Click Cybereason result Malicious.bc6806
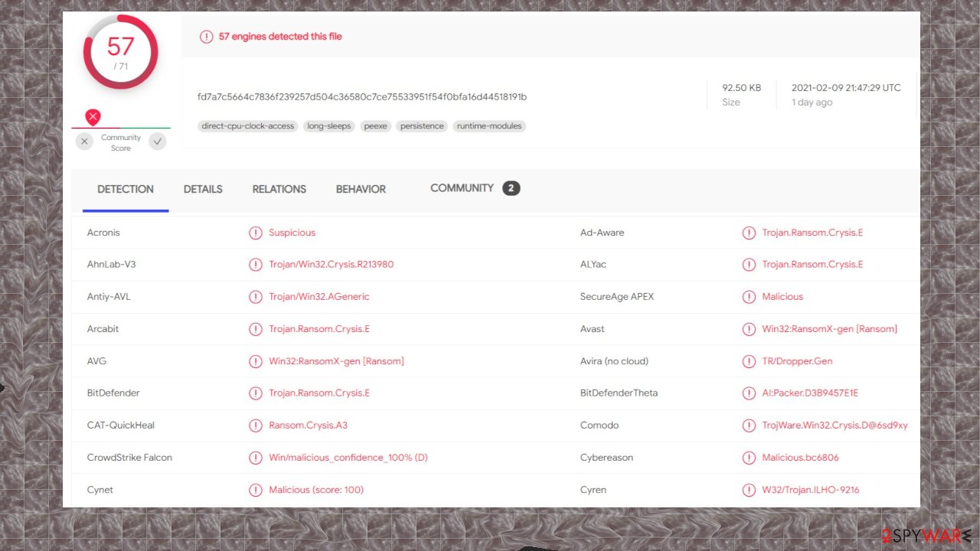The width and height of the screenshot is (980, 551). tap(800, 458)
